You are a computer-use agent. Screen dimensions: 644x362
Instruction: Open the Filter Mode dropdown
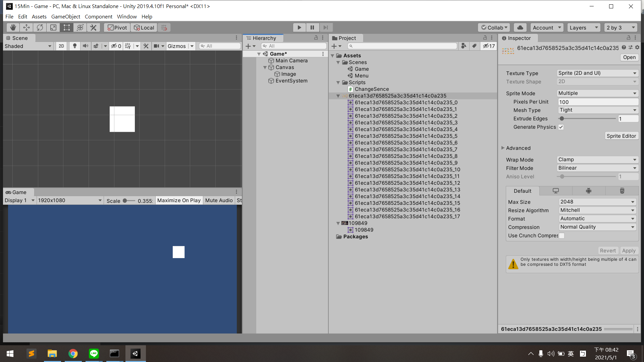597,168
